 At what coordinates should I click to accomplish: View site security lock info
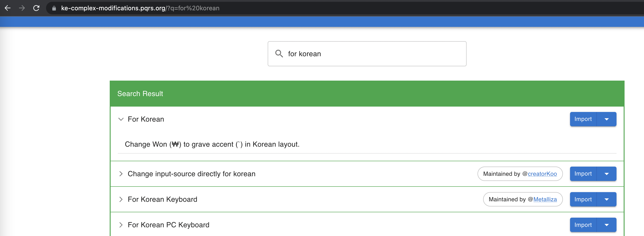point(54,8)
